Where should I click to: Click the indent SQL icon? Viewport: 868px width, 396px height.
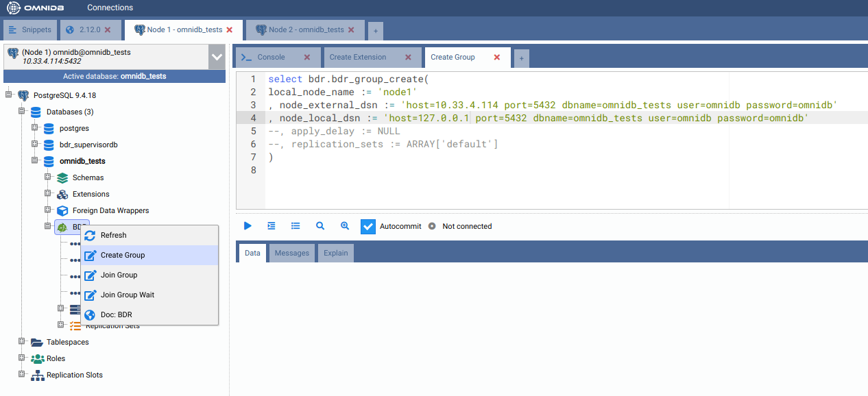pyautogui.click(x=272, y=226)
